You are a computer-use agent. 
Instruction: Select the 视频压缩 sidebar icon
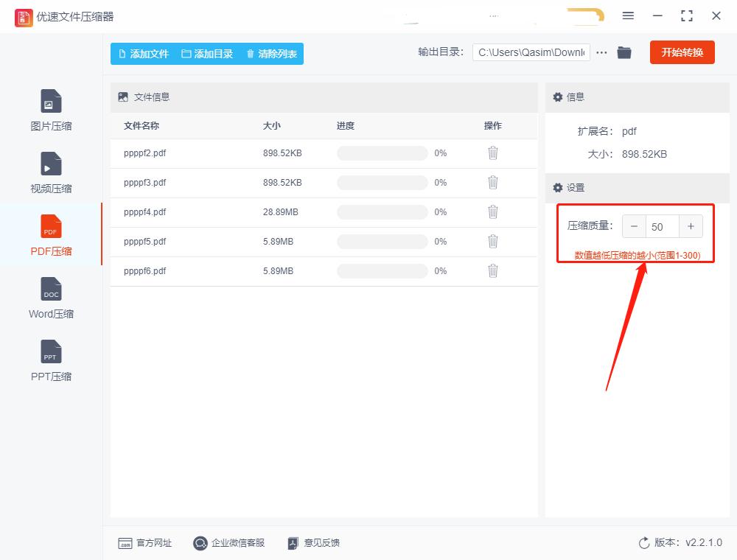pos(49,172)
